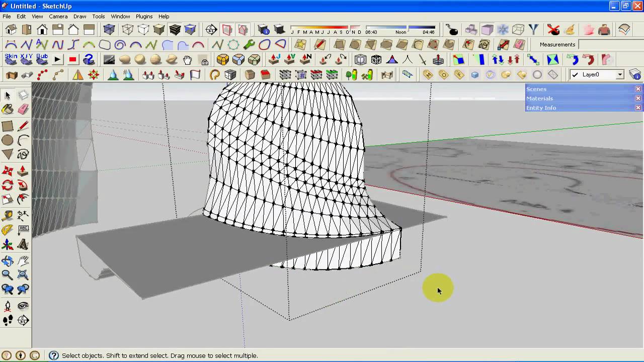Select the Polygon tool
The width and height of the screenshot is (644, 362).
pos(8,154)
